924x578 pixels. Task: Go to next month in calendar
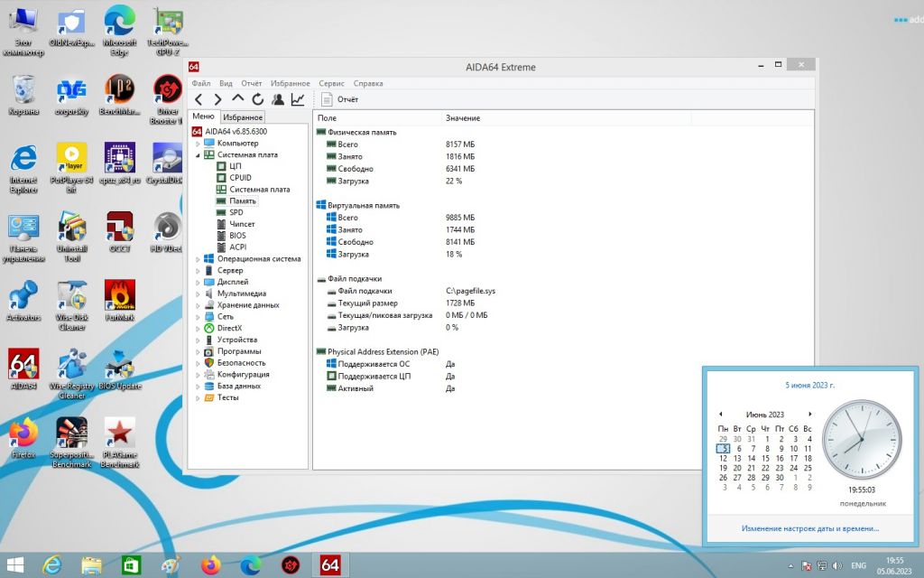(x=810, y=414)
